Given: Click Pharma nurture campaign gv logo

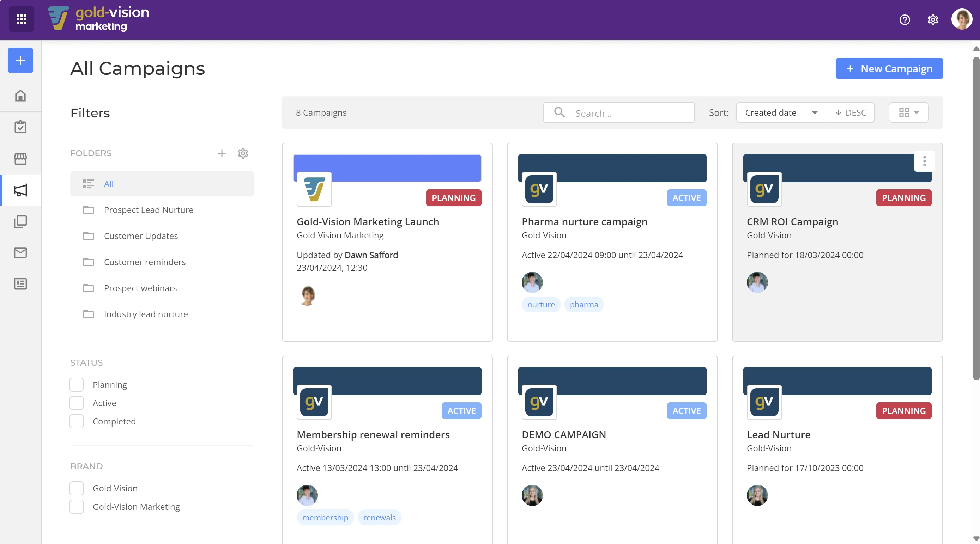Looking at the screenshot, I should click(539, 189).
